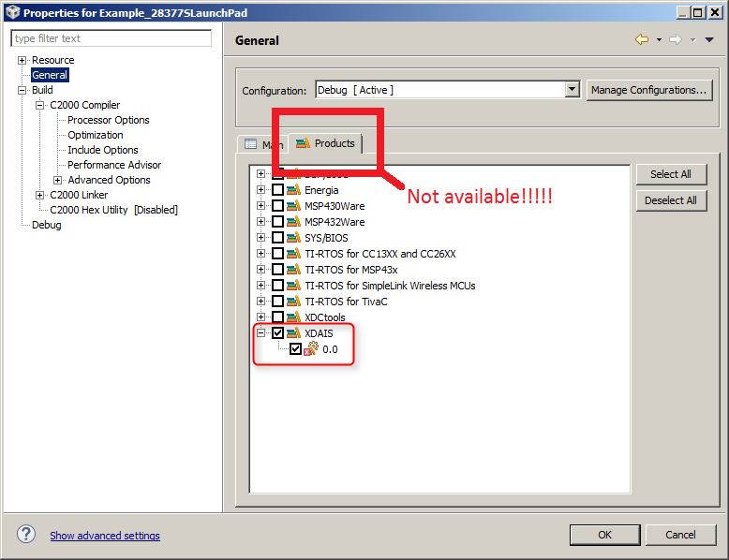Image resolution: width=729 pixels, height=560 pixels.
Task: Expand the C2000 Linker node
Action: 40,195
